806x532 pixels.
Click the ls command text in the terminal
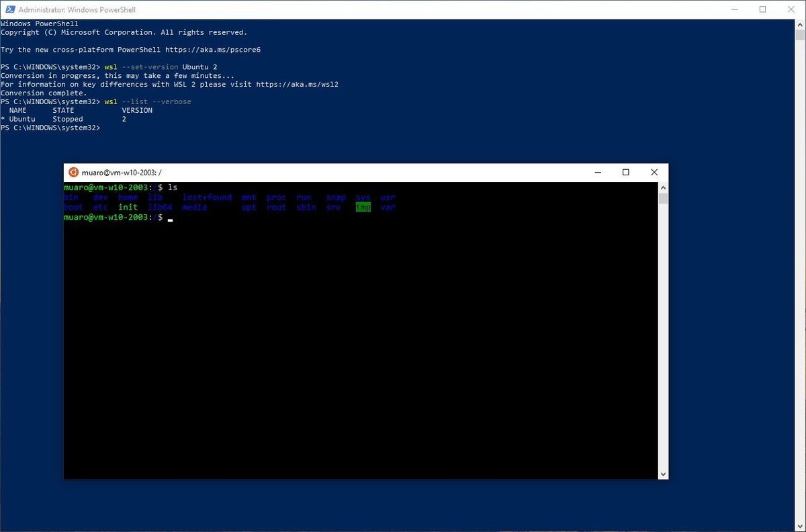tap(173, 187)
